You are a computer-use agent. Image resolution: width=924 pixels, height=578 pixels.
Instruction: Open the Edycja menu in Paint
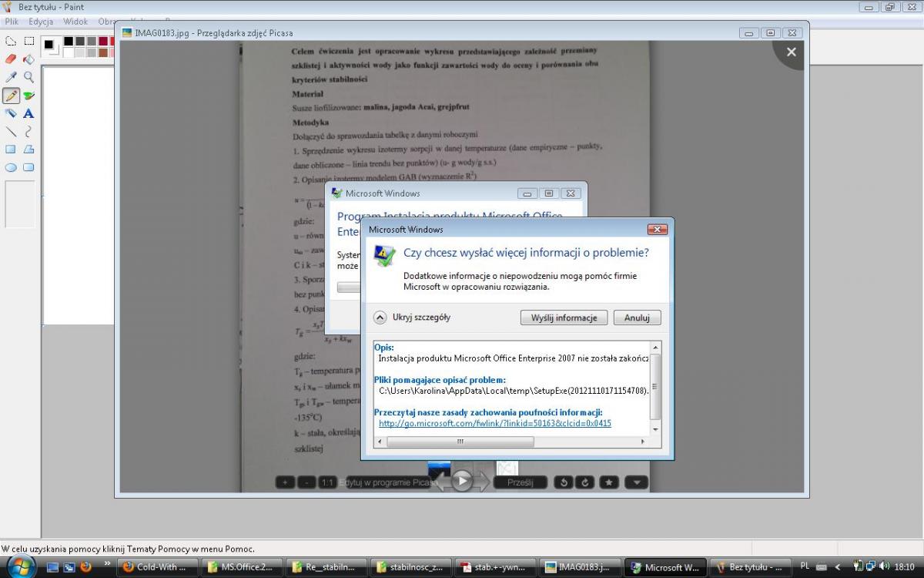[x=41, y=22]
